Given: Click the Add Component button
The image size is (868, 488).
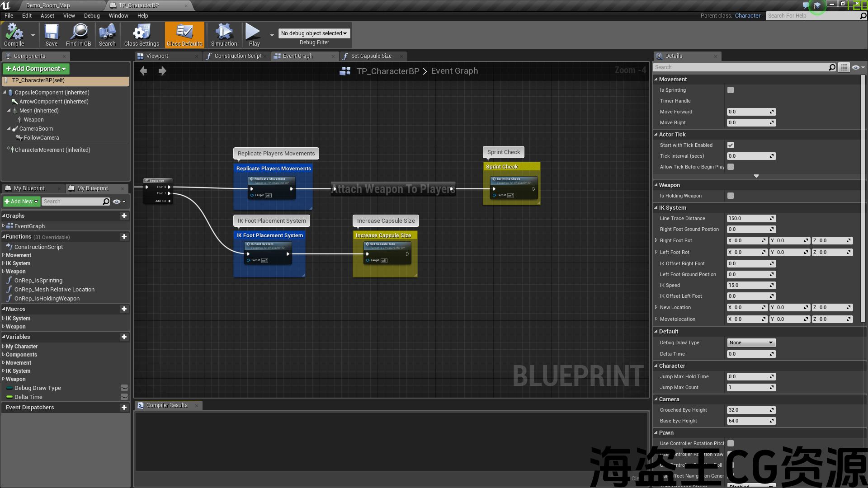Looking at the screenshot, I should point(36,69).
